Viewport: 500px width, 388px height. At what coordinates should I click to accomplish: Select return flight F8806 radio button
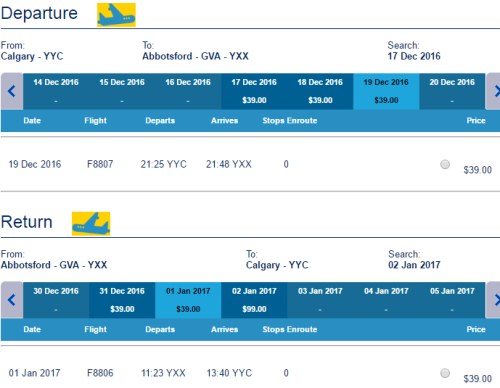tap(445, 373)
